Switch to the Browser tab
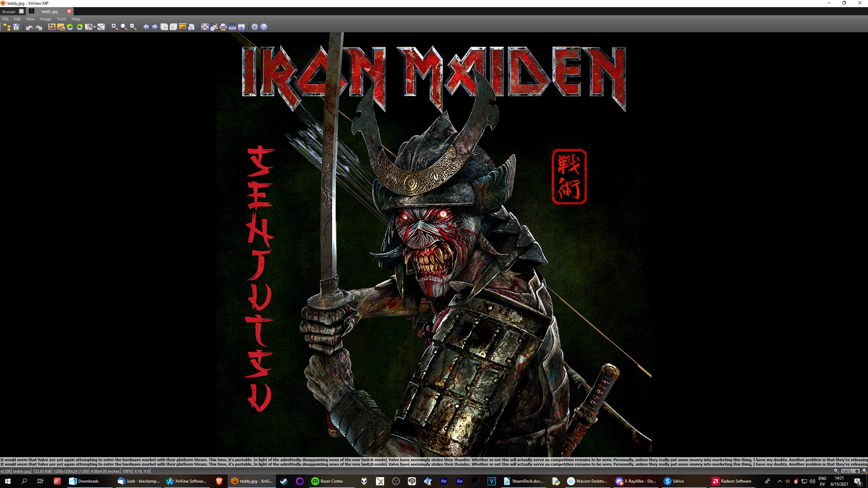868x488 pixels. click(x=9, y=12)
